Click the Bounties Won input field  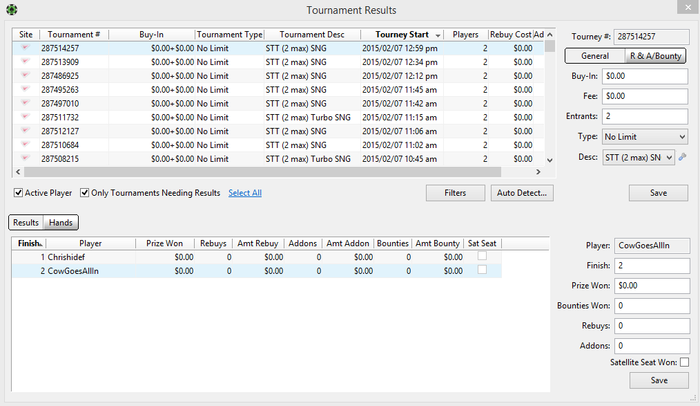(x=652, y=306)
